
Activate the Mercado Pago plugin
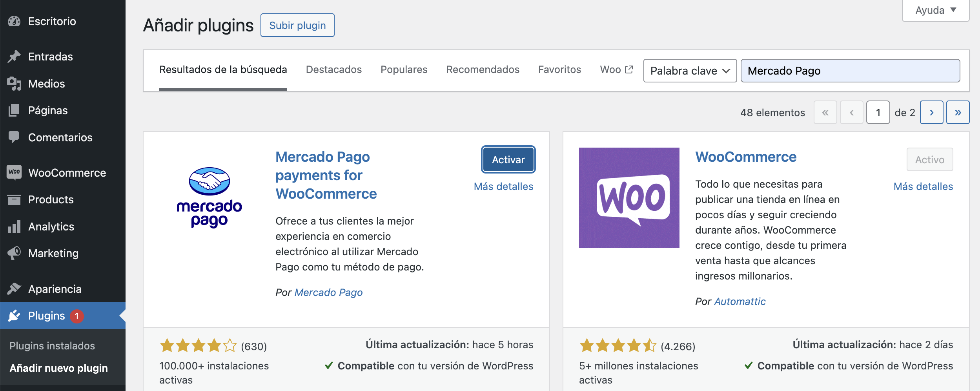click(x=508, y=160)
